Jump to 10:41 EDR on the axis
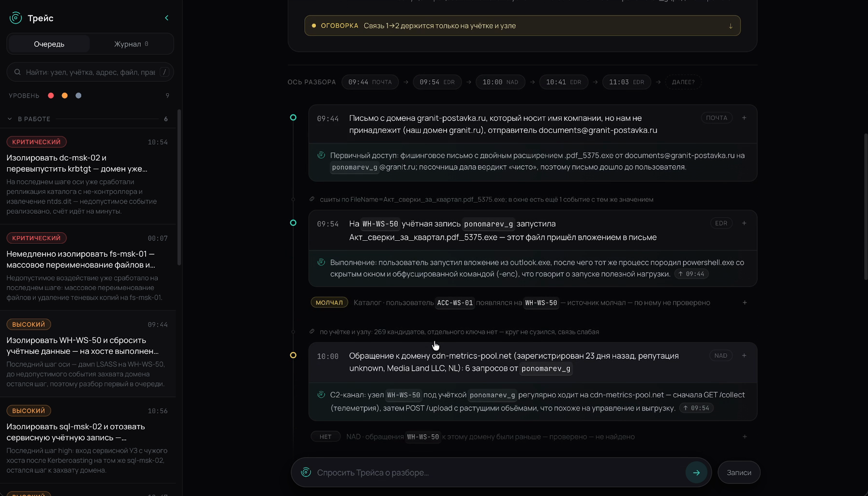868x496 pixels. (564, 82)
